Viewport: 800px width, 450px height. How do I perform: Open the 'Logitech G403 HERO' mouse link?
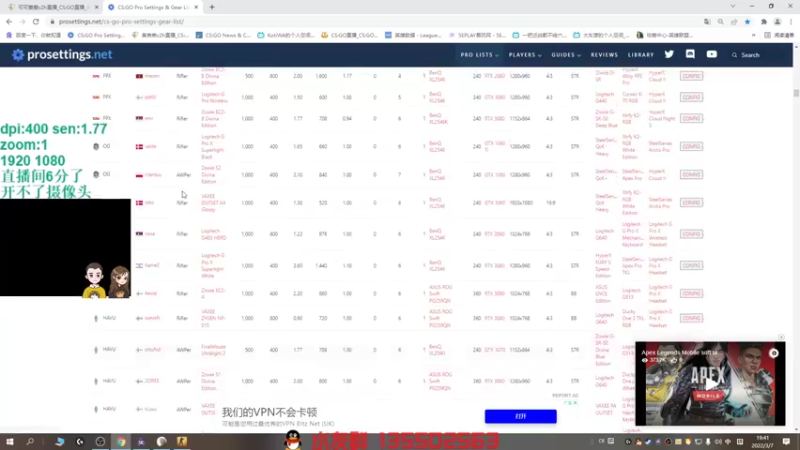(214, 234)
